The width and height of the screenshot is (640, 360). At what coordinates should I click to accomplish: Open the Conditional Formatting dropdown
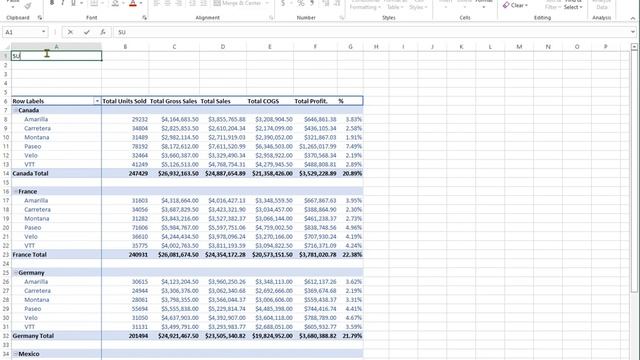365,4
